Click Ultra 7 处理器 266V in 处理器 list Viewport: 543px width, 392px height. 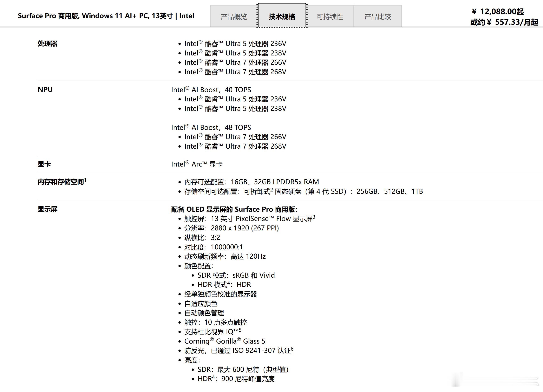click(235, 62)
